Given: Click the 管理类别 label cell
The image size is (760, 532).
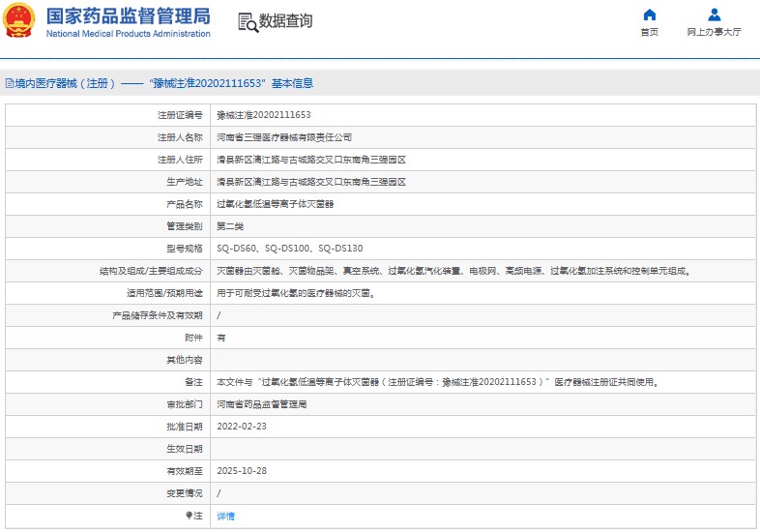Looking at the screenshot, I should pos(107,226).
